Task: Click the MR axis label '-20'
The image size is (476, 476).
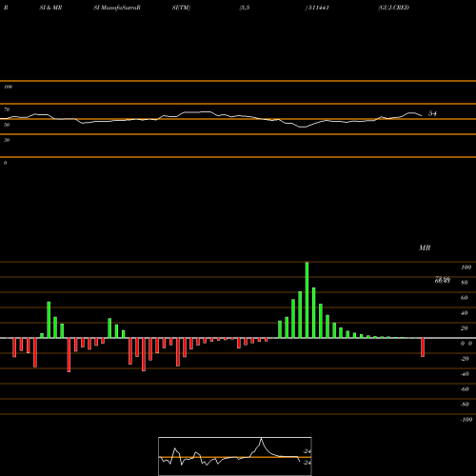Action: tap(465, 359)
